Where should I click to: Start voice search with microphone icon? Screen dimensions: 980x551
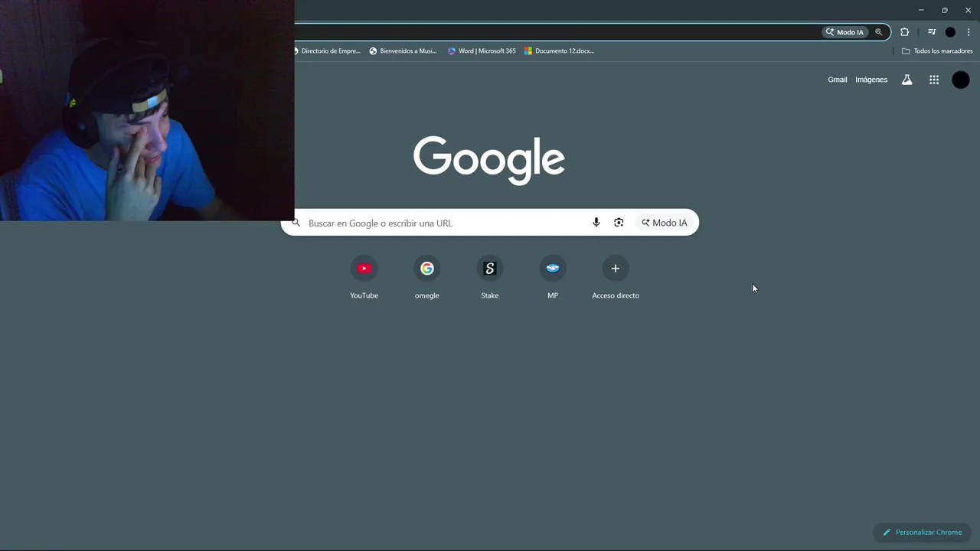point(596,223)
